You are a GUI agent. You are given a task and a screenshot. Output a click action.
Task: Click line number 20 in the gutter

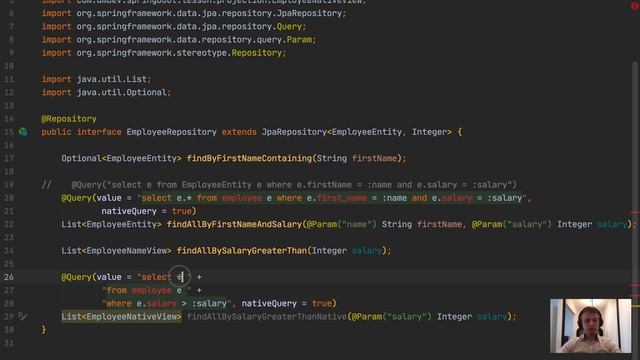9,198
